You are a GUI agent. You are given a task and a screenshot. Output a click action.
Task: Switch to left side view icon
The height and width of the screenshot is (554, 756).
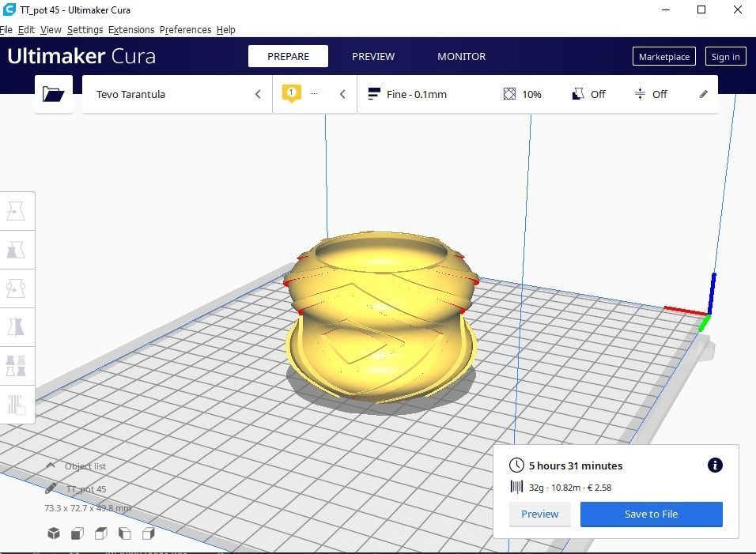(124, 533)
